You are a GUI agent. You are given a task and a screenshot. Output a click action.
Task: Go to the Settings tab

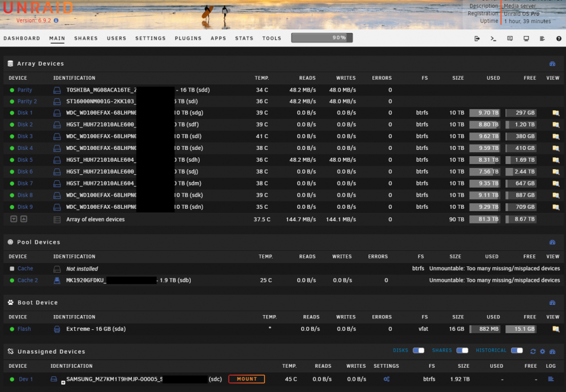click(151, 38)
